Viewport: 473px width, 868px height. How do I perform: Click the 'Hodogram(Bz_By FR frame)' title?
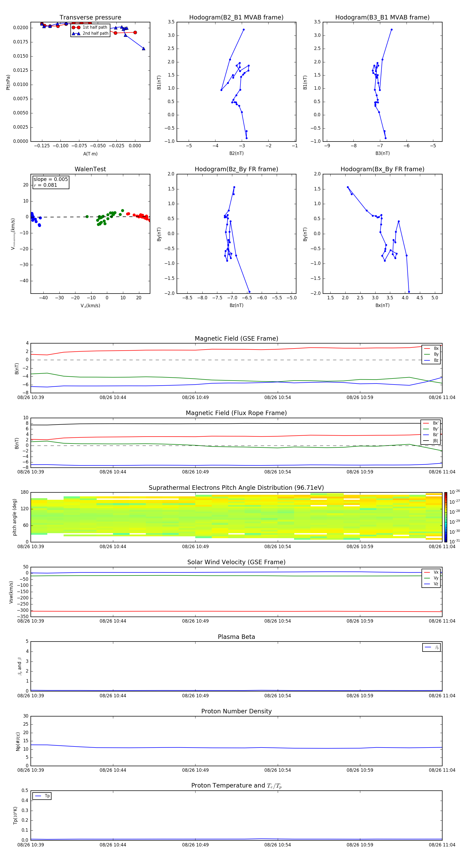click(x=236, y=169)
